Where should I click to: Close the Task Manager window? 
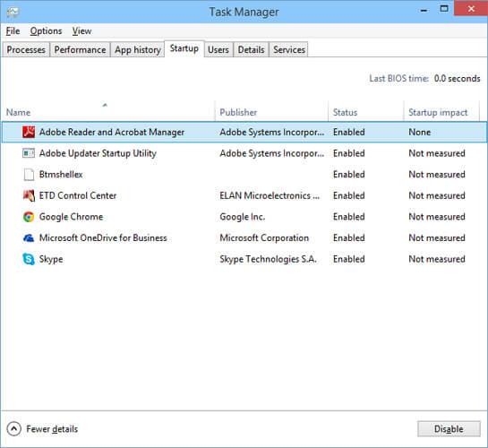tap(471, 9)
